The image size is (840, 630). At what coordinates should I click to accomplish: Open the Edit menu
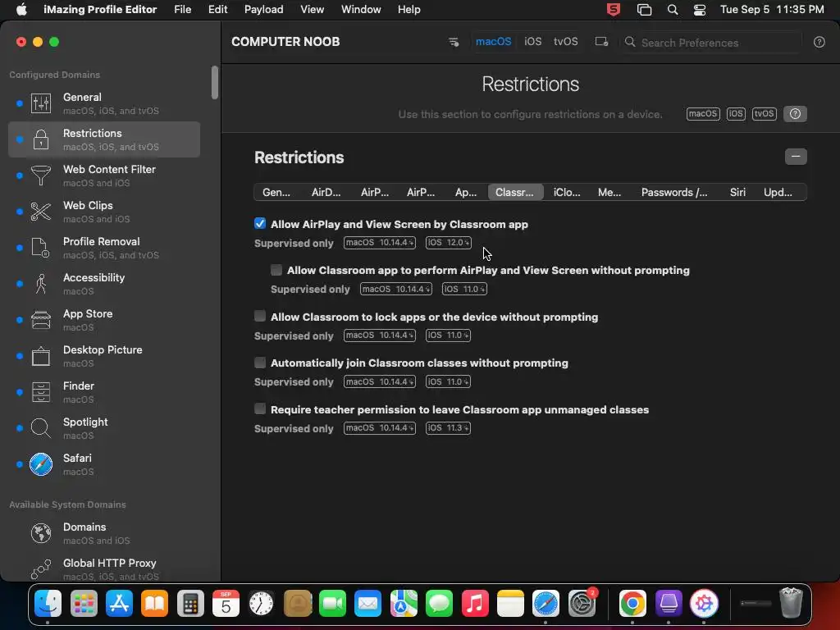217,10
